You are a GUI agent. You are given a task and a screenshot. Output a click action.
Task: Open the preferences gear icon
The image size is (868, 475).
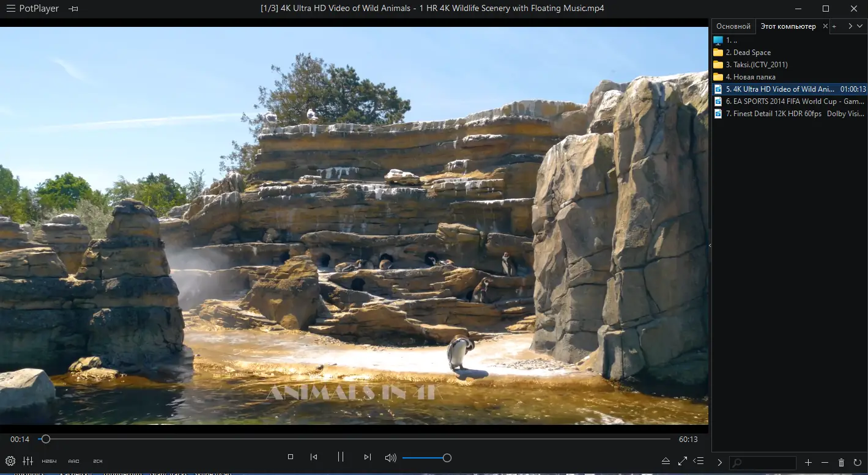coord(10,461)
